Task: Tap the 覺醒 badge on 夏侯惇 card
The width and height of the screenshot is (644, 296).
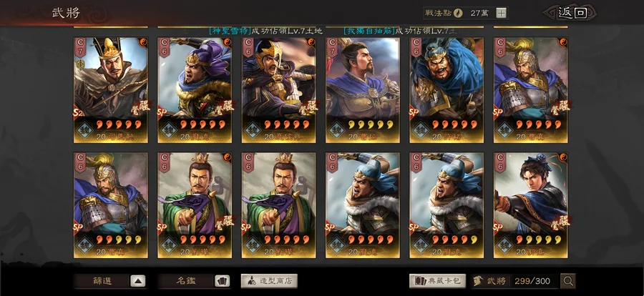Action: pyautogui.click(x=308, y=107)
